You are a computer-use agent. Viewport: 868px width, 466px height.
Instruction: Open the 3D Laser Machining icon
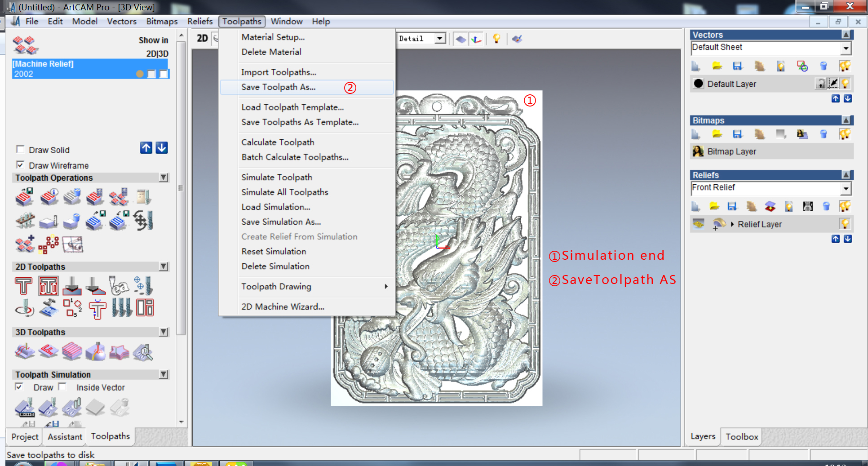(x=96, y=351)
